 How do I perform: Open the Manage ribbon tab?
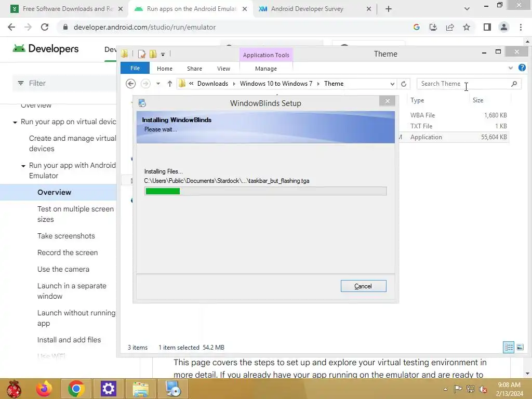pos(266,69)
